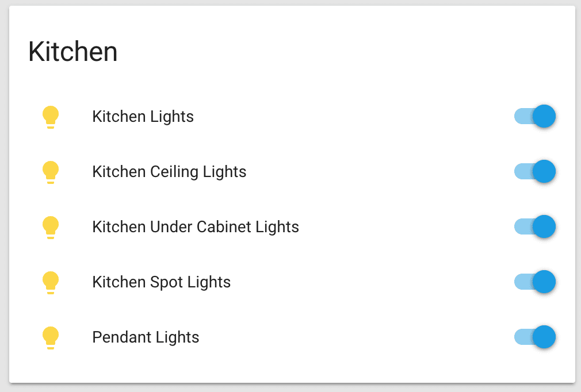Click the round knob of Pendant Lights switch
This screenshot has height=392, width=581.
544,337
